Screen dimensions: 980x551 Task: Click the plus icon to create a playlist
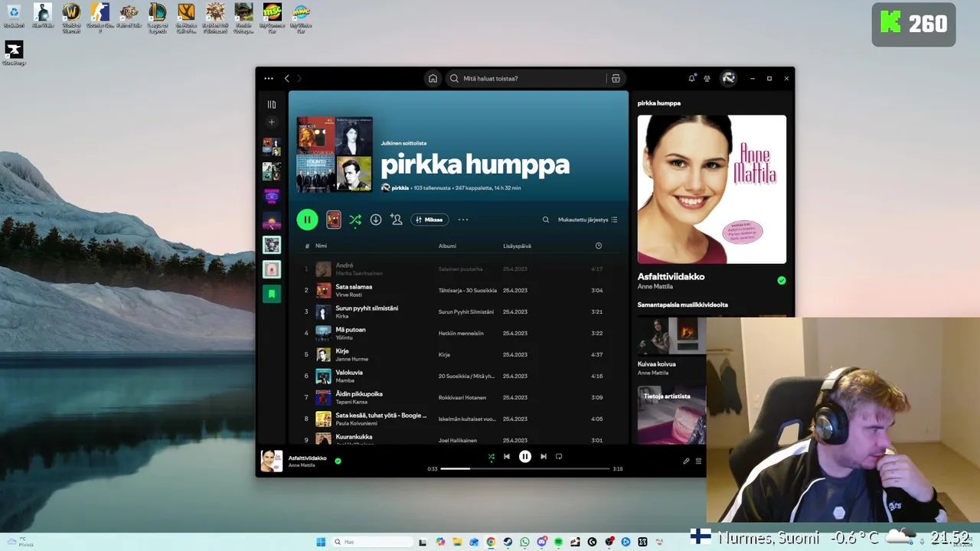coord(271,122)
